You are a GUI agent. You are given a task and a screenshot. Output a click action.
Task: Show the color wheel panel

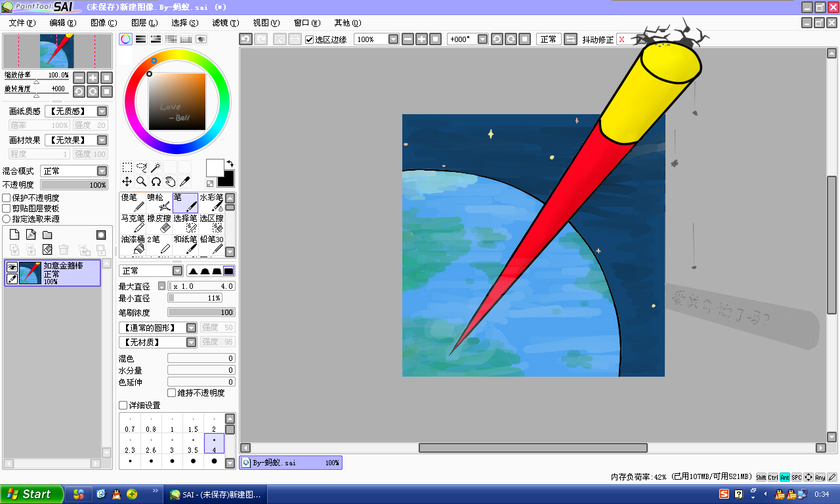tap(125, 39)
